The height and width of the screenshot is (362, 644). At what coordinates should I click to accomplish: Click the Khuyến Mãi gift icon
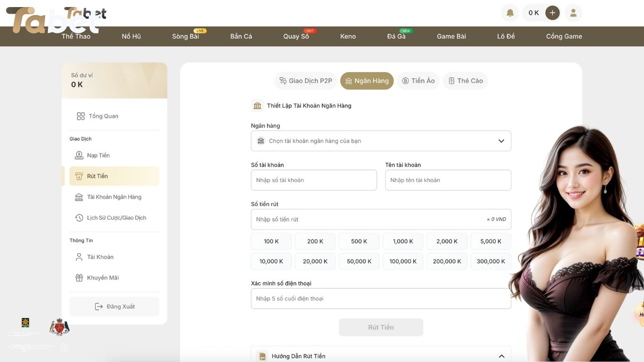[x=79, y=278]
